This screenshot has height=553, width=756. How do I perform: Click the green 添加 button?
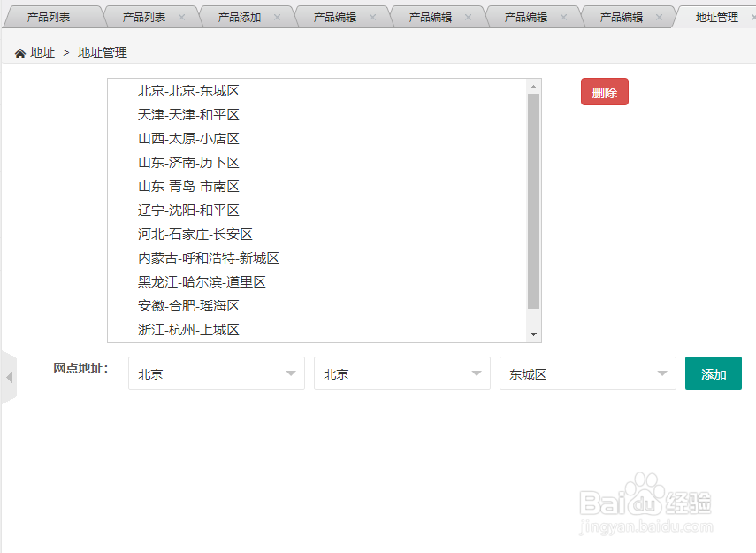[x=713, y=373]
